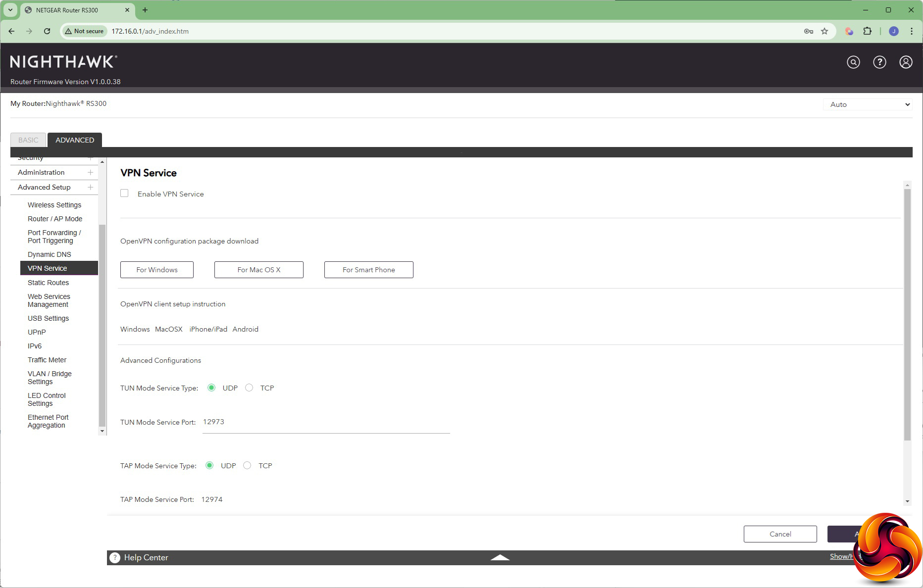The height and width of the screenshot is (588, 923).
Task: Click the Help Center label
Action: (146, 557)
